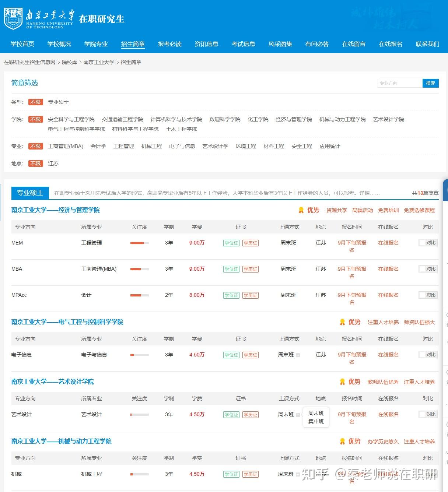Click 学历证 badge in MEM row
The image size is (448, 492).
[251, 243]
